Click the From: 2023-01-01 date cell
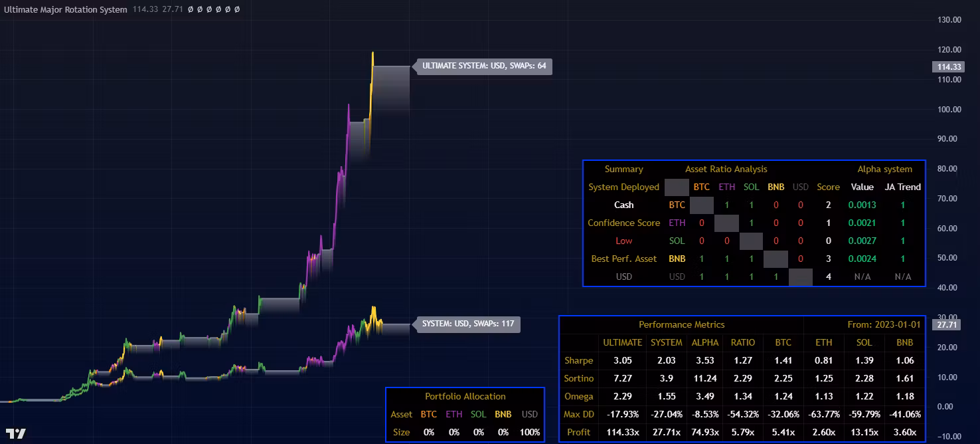This screenshot has width=980, height=444. click(x=884, y=324)
